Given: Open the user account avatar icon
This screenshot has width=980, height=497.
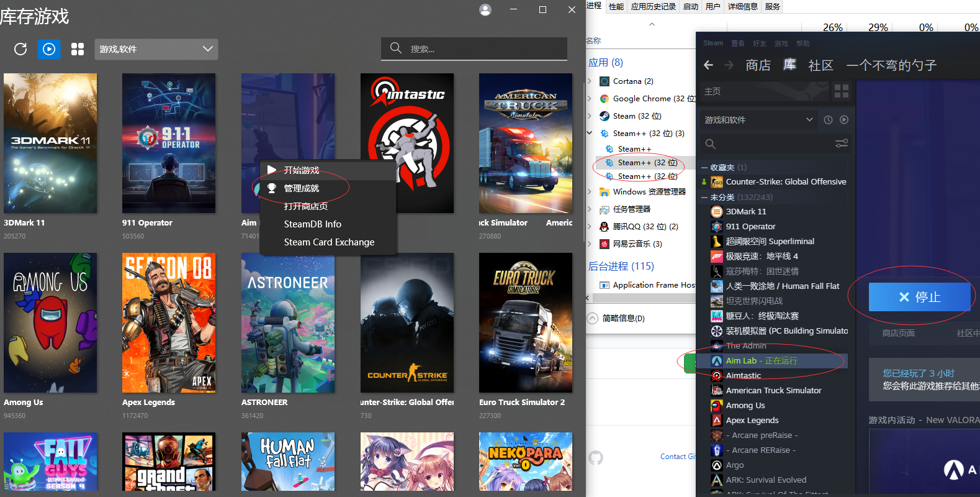Looking at the screenshot, I should 485,10.
